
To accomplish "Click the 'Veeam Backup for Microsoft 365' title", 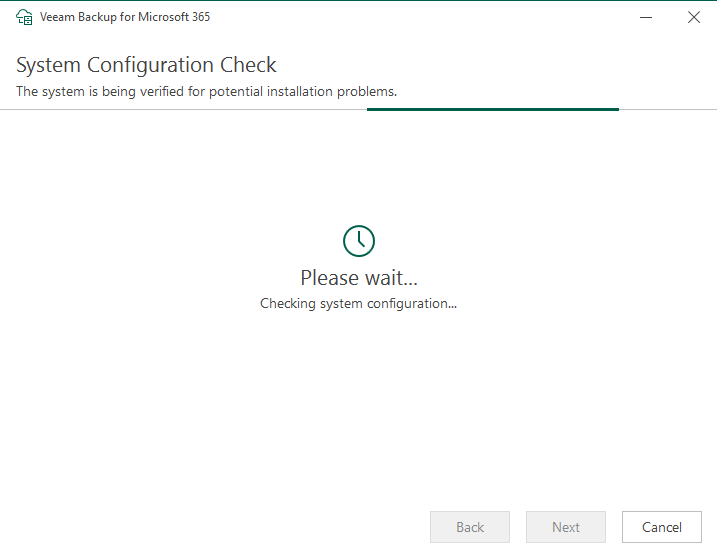I will [125, 17].
